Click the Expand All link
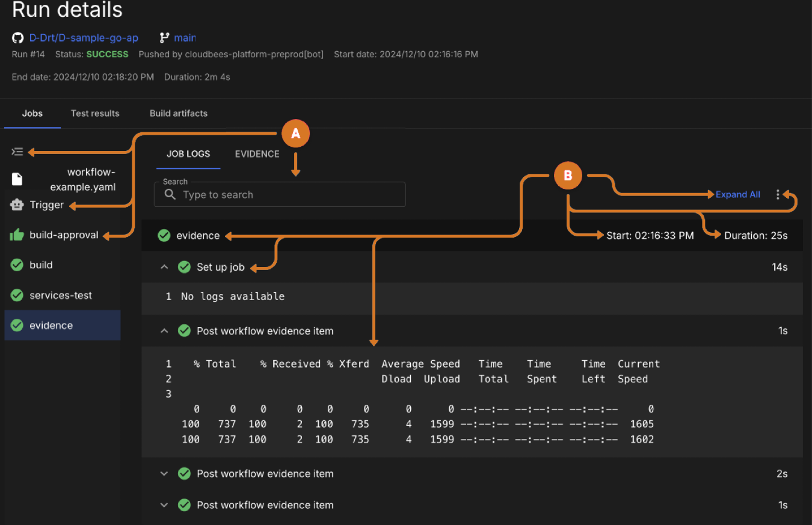 [737, 195]
